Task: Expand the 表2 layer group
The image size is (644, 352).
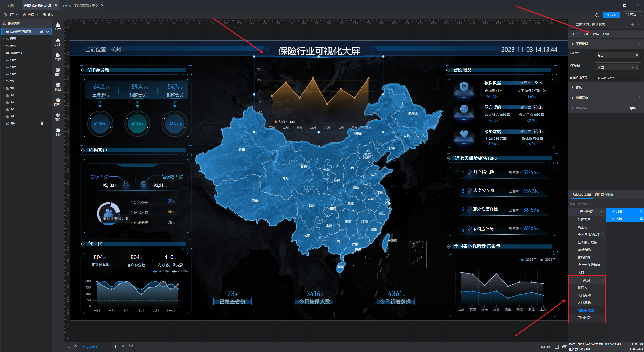Action: tap(3, 81)
